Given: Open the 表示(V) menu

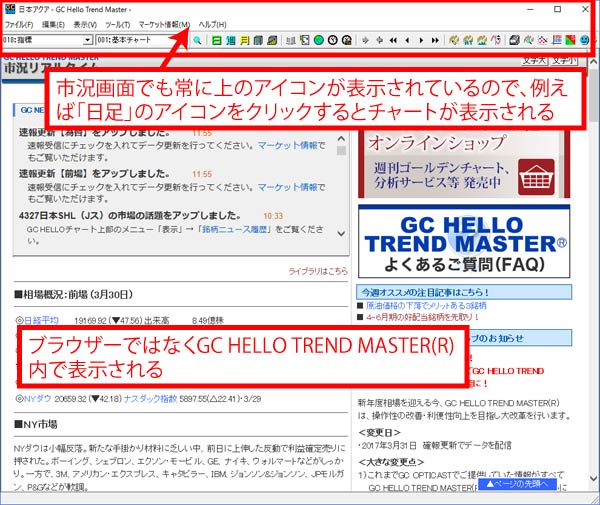Looking at the screenshot, I should [85, 25].
